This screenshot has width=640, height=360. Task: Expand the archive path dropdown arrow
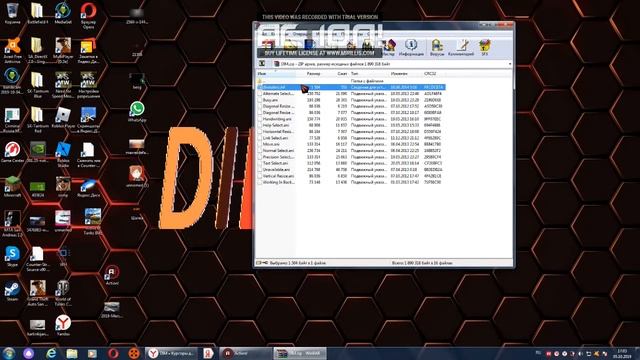(509, 64)
